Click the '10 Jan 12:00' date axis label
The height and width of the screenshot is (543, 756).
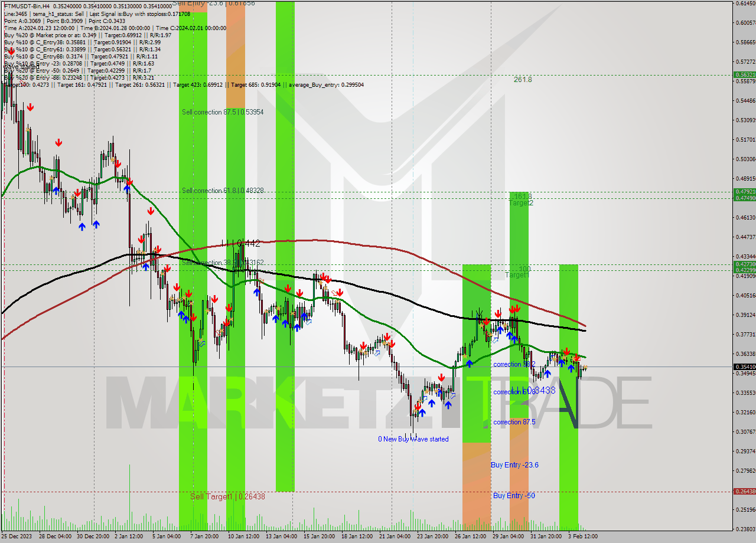point(242,537)
